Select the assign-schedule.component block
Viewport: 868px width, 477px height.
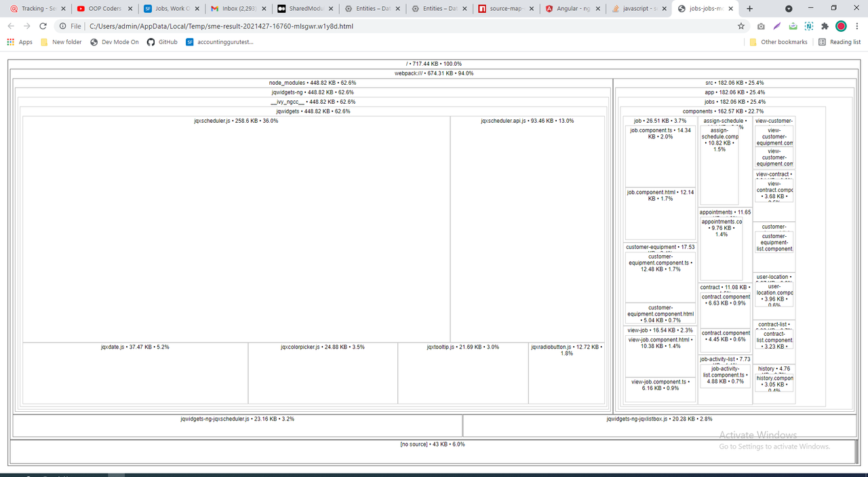(x=719, y=165)
